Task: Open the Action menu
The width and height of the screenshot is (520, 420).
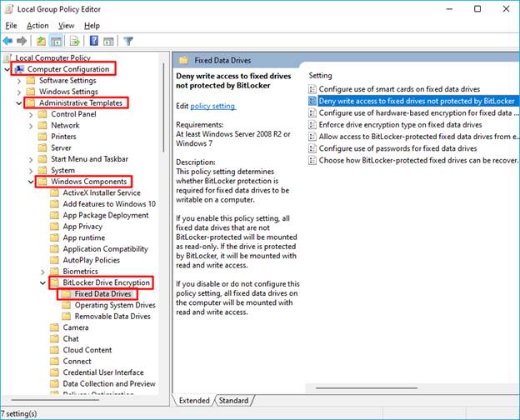Action: pos(37,26)
